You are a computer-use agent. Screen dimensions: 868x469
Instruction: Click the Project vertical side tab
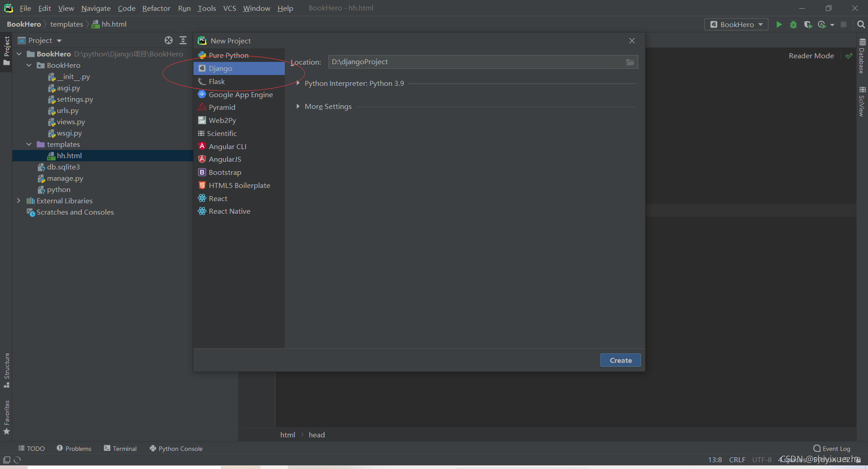pyautogui.click(x=7, y=51)
